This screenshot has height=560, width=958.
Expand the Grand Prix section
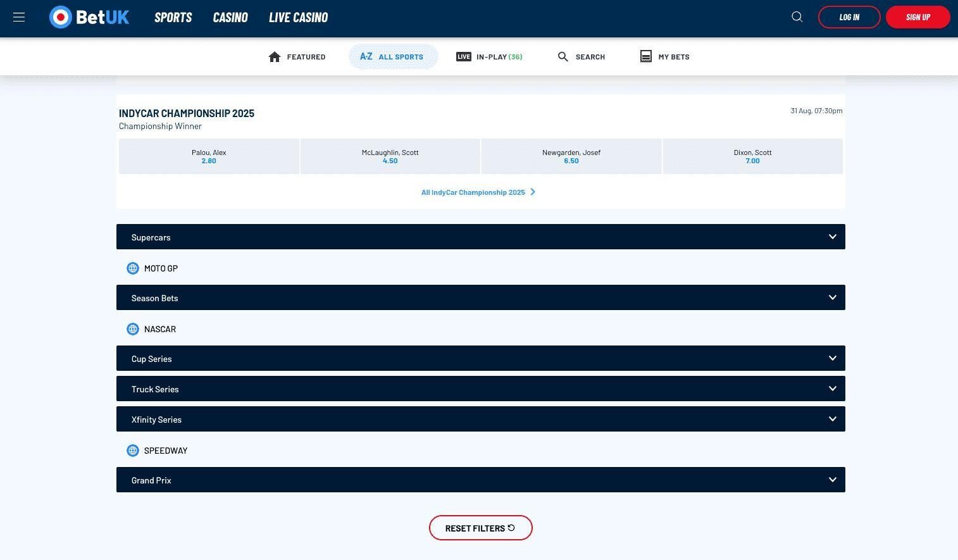coord(481,480)
